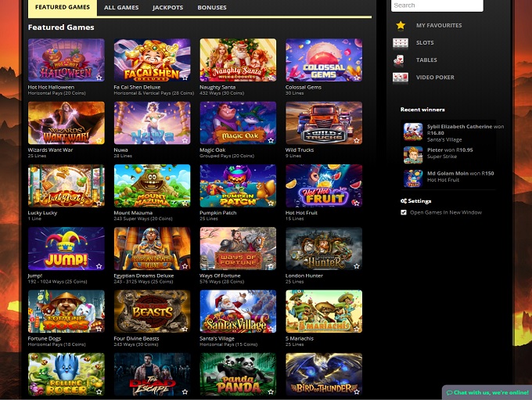Image resolution: width=532 pixels, height=400 pixels.
Task: Switch to the All Games tab
Action: click(120, 8)
